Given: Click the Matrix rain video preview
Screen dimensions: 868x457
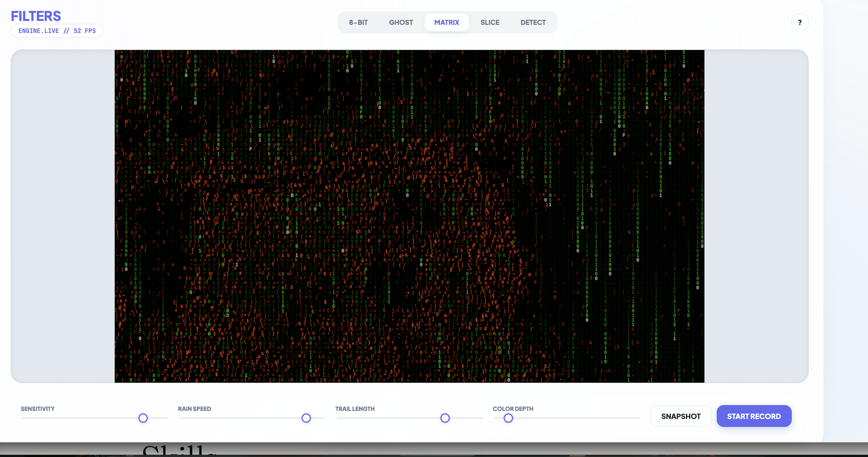Looking at the screenshot, I should [x=409, y=216].
